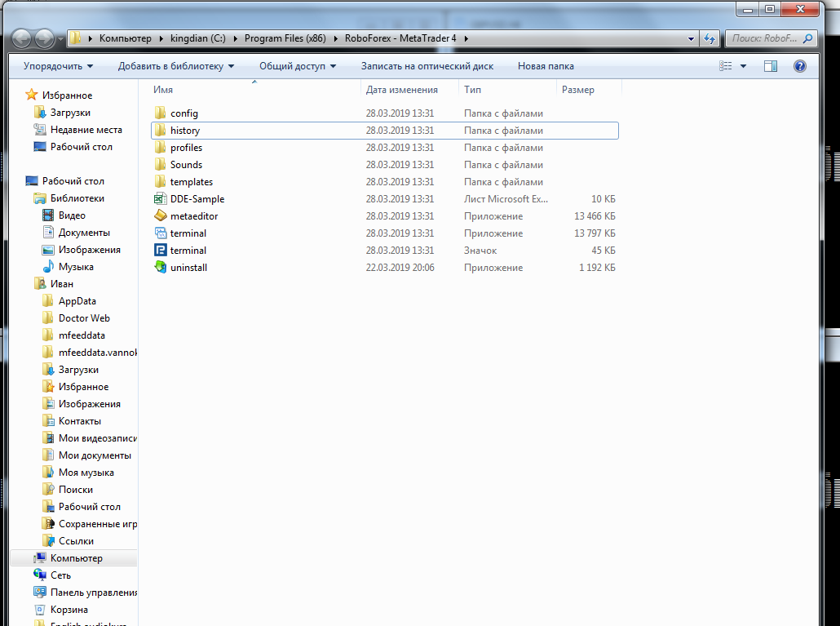Open Корзина in navigation tree

click(69, 610)
